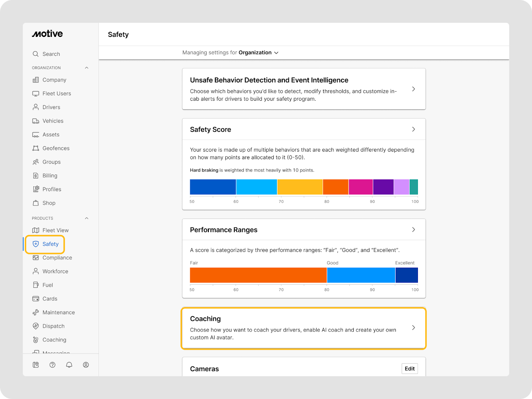Click the Search magnifier icon in sidebar
Screen dimensions: 532x399
pos(36,54)
